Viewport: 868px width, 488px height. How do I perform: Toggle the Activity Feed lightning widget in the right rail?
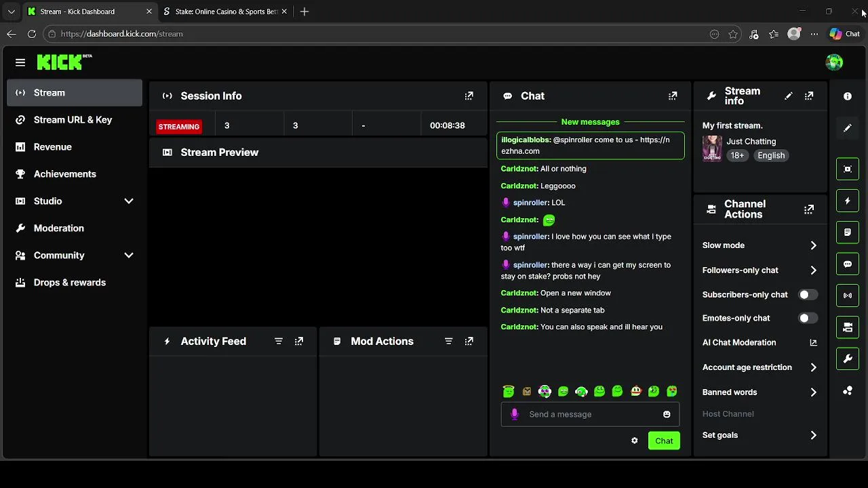[848, 201]
